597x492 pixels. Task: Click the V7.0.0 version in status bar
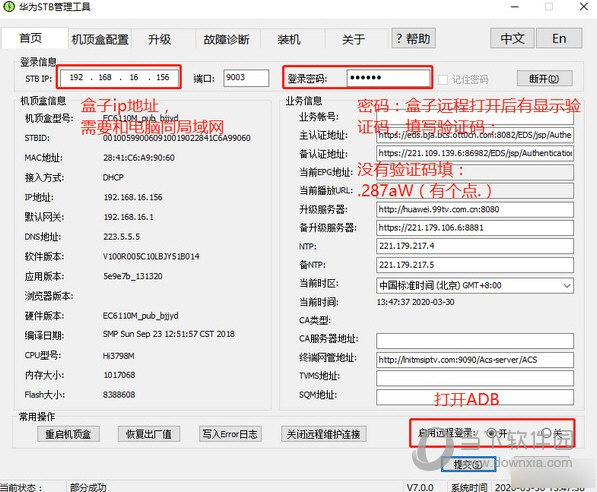420,487
